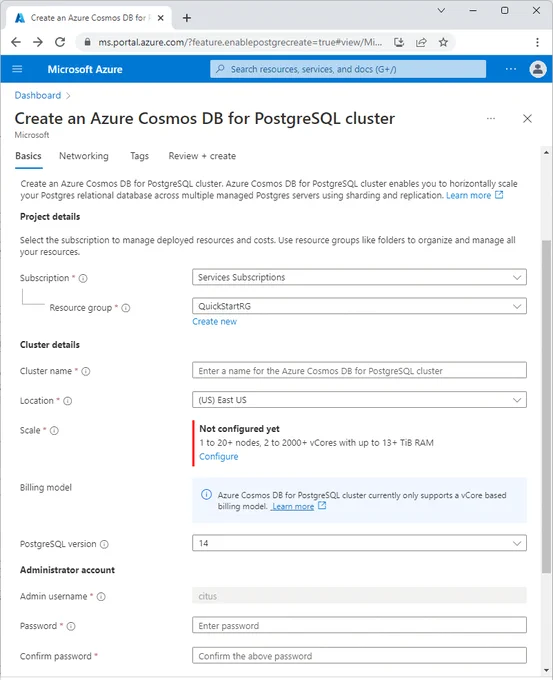Click the tab search chevron in title bar
Screen dimensions: 553x680
pyautogui.click(x=441, y=10)
